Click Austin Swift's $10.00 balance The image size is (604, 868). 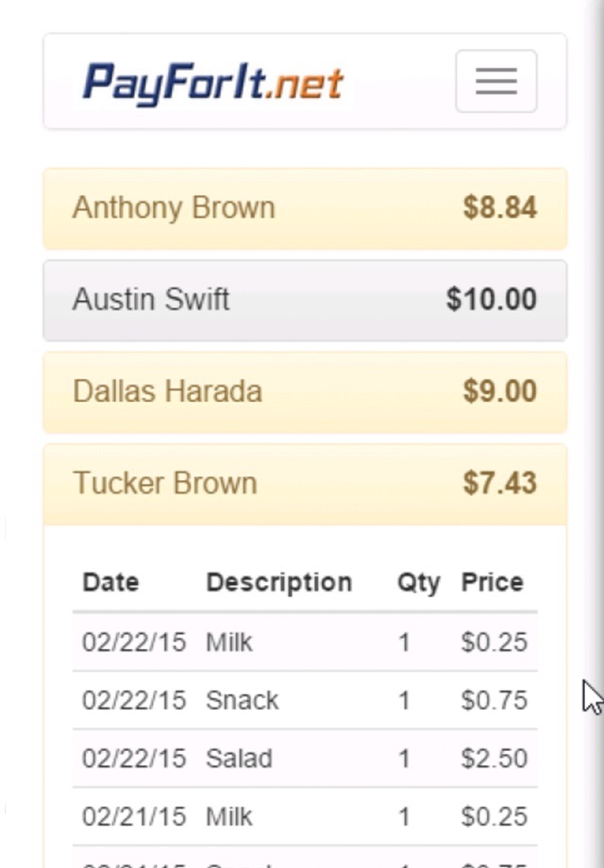tap(491, 300)
